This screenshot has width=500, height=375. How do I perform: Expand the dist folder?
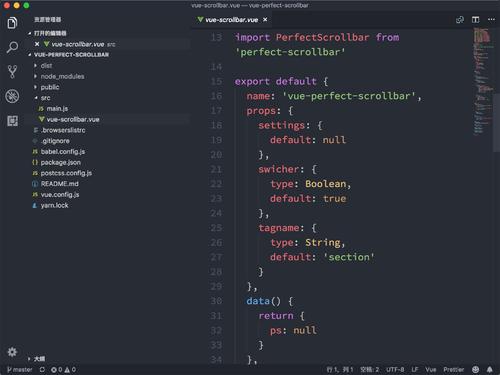coord(35,66)
